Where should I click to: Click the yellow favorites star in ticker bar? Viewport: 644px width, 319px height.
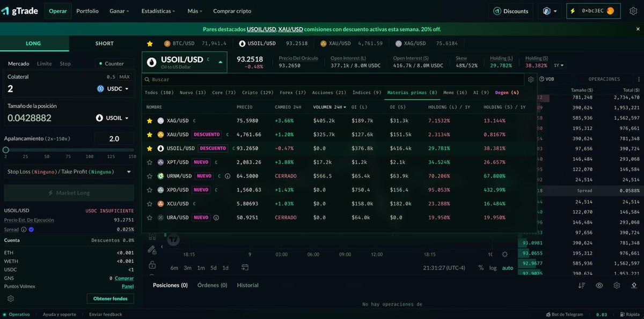point(150,43)
